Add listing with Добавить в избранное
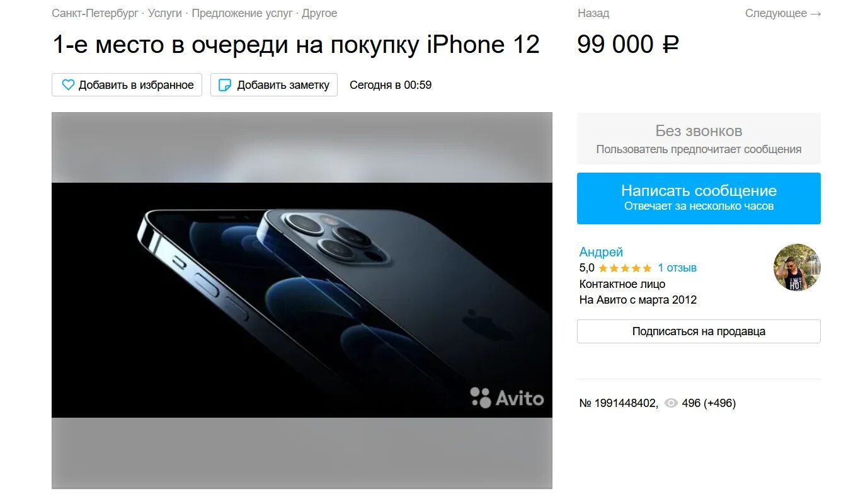 (127, 85)
